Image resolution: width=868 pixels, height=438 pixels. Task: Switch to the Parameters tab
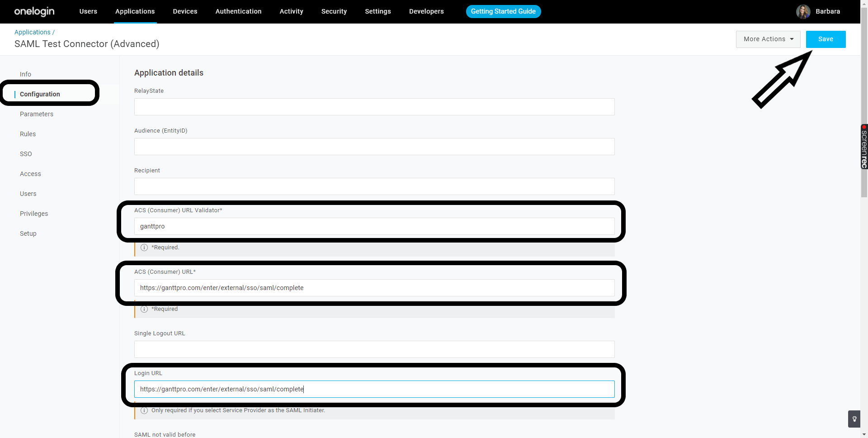pyautogui.click(x=37, y=114)
